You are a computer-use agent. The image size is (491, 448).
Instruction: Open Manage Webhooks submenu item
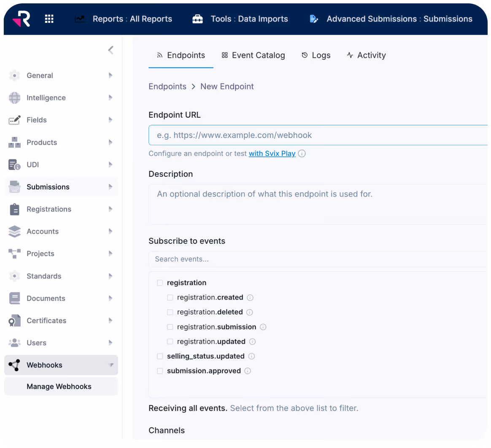[61, 386]
